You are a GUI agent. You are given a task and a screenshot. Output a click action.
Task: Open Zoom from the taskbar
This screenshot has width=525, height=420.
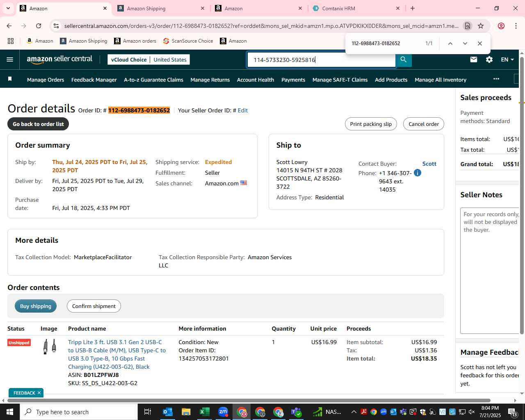click(x=223, y=412)
